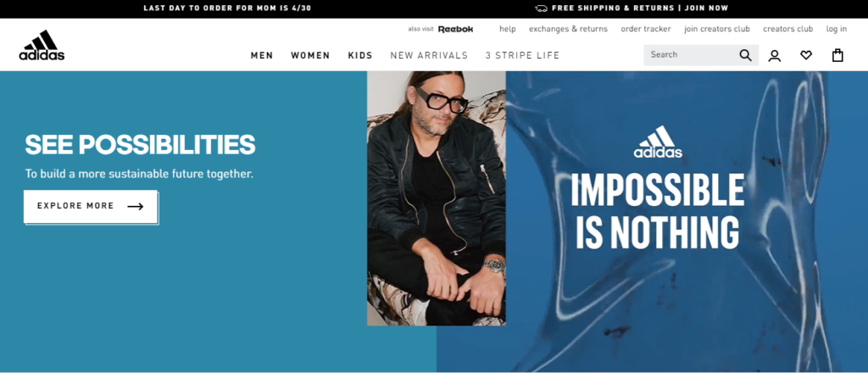868x373 pixels.
Task: Open the KIDS navigation menu
Action: point(360,55)
